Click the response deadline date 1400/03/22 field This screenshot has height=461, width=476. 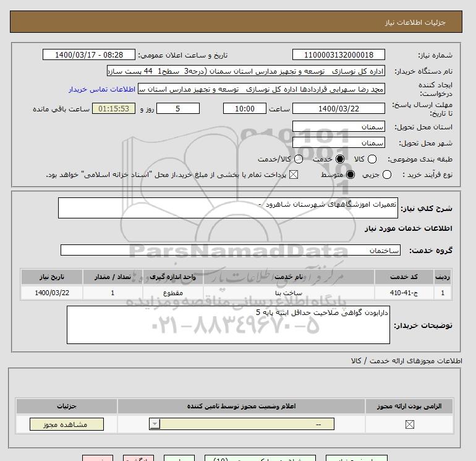tap(339, 108)
